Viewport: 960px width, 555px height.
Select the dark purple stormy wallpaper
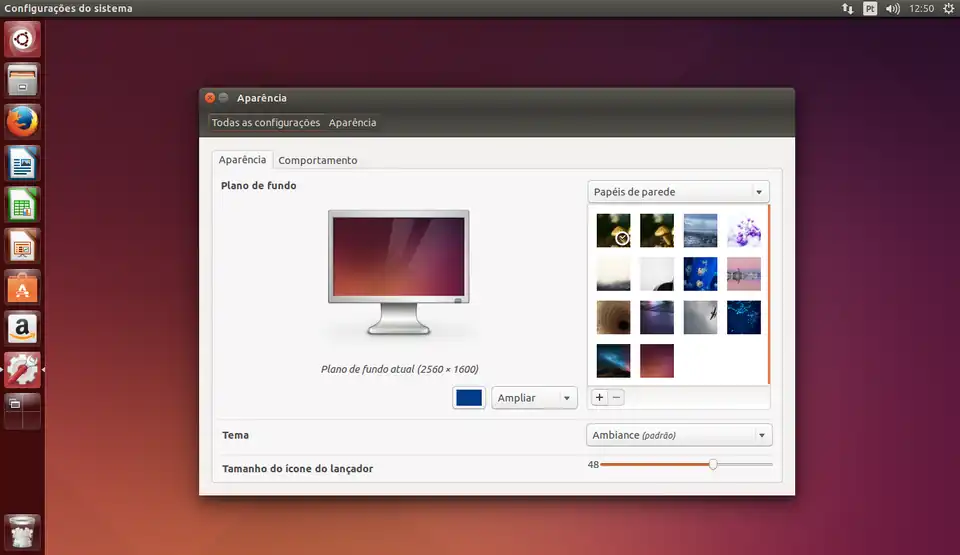(657, 317)
